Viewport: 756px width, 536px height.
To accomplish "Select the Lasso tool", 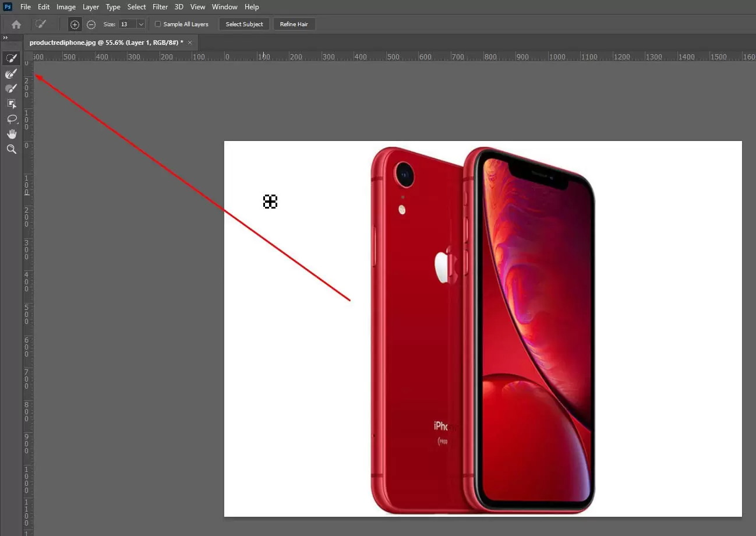I will coord(11,119).
